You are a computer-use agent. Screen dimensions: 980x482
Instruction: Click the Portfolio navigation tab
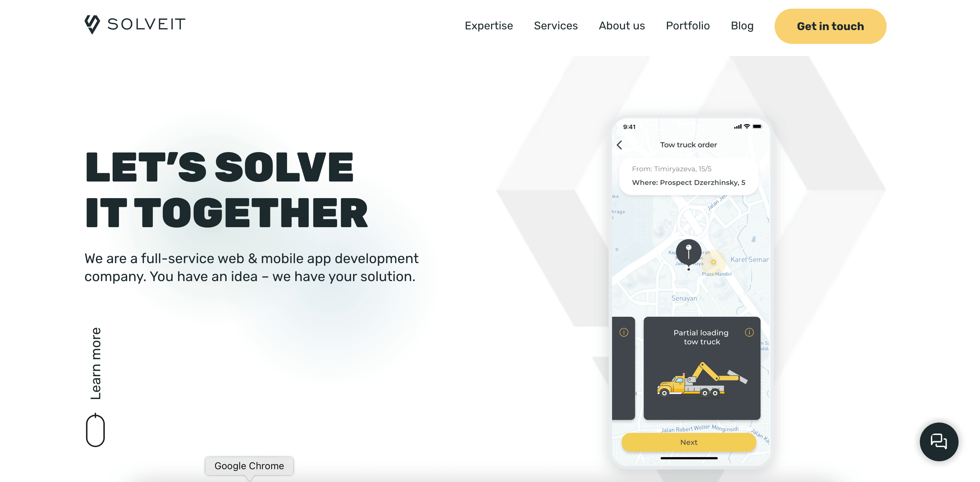[687, 25]
